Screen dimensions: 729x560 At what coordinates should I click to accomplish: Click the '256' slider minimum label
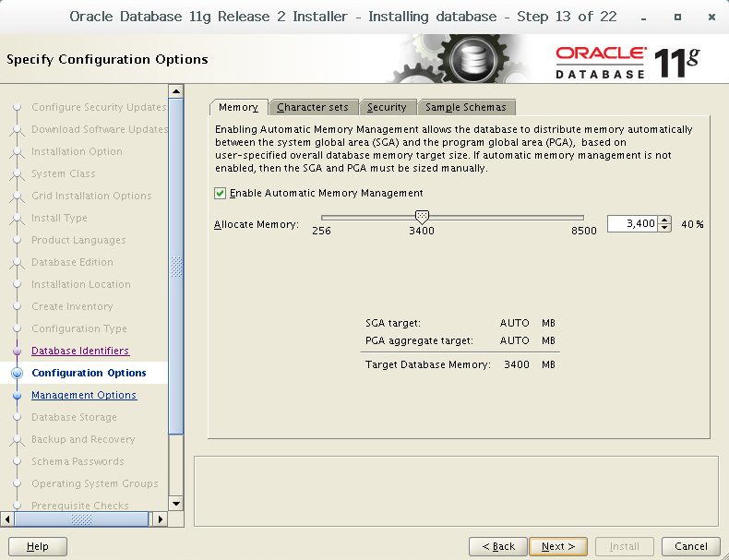322,231
